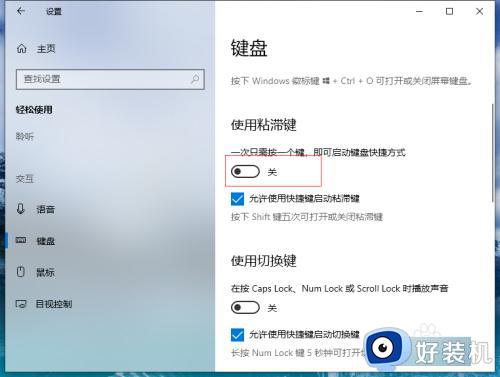Select the 键盘 keyboard icon in sidebar

point(21,240)
